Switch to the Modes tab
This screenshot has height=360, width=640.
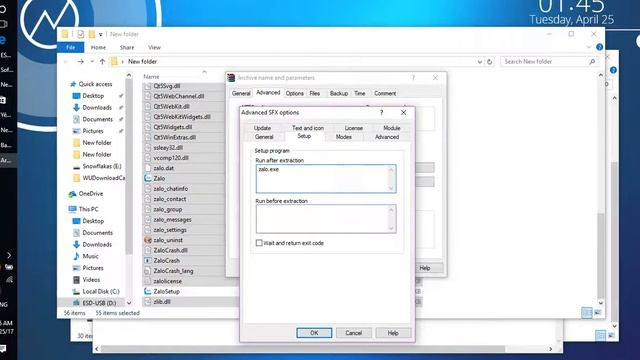tap(344, 137)
